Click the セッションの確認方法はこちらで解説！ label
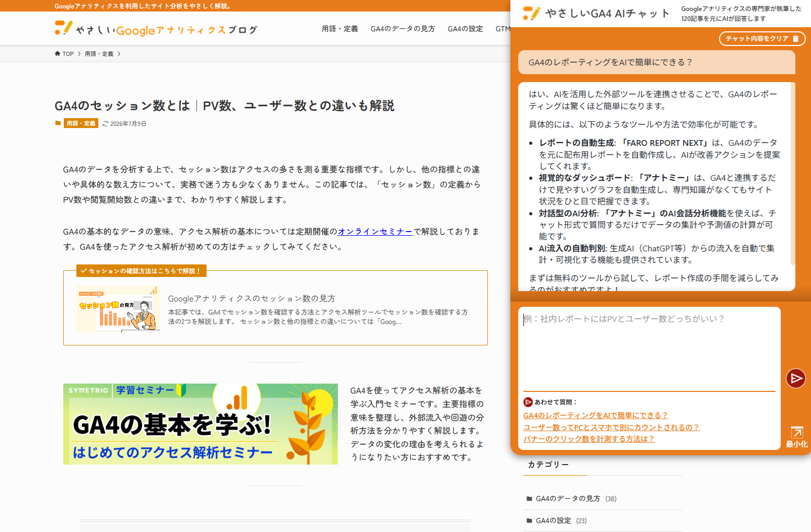 [x=141, y=271]
